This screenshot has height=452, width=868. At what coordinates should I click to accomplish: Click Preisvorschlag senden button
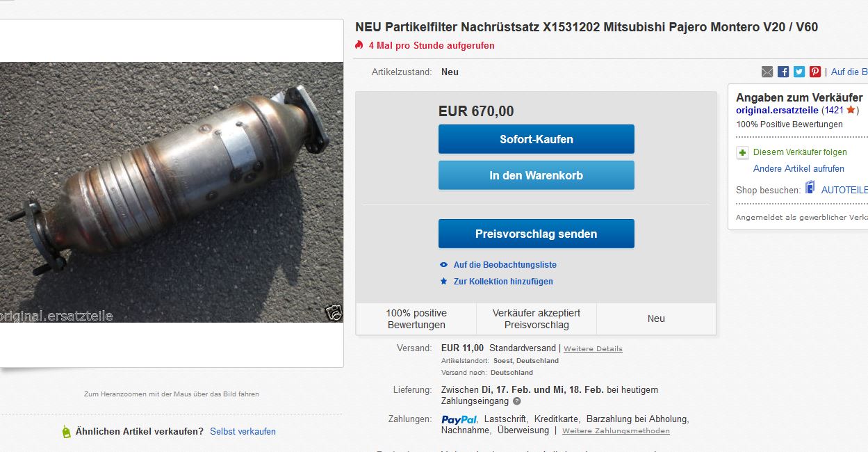click(536, 234)
